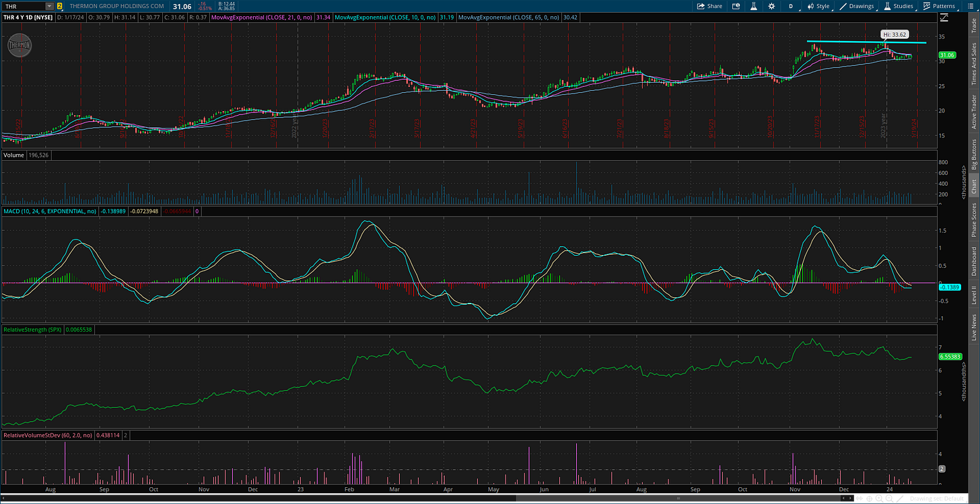Select the cyan resistance trendline drawing
Image resolution: width=980 pixels, height=504 pixels.
(x=867, y=42)
